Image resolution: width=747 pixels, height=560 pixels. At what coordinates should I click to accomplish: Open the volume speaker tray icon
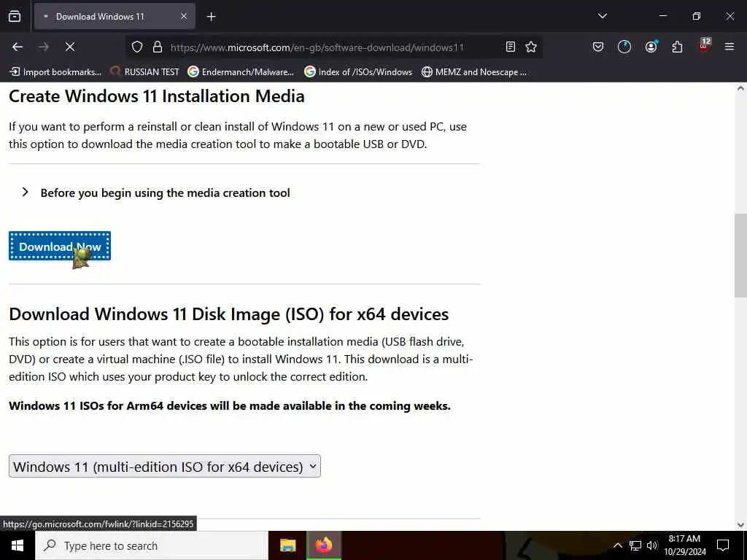(x=652, y=545)
